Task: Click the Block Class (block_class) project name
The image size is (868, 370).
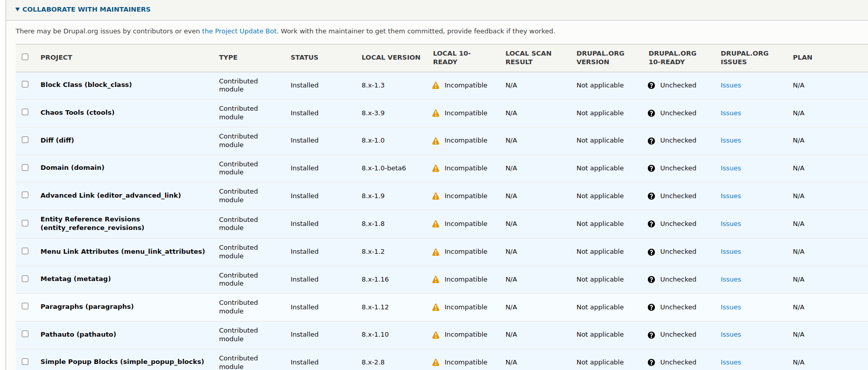Action: 86,85
